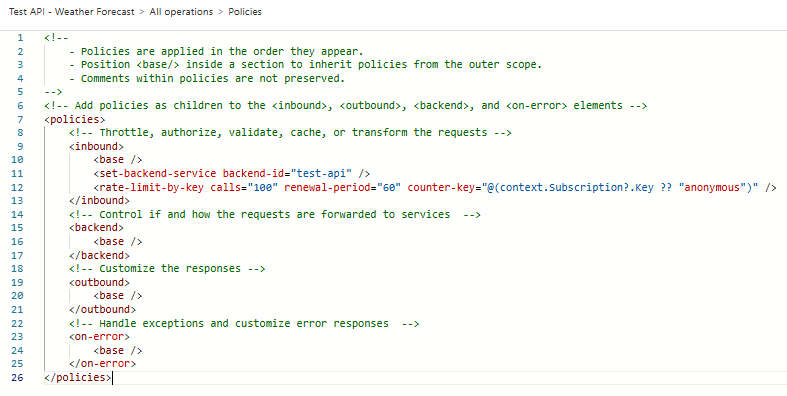The height and width of the screenshot is (396, 787).
Task: Open the Test API - Weather Forecast breadcrumb
Action: click(x=71, y=12)
